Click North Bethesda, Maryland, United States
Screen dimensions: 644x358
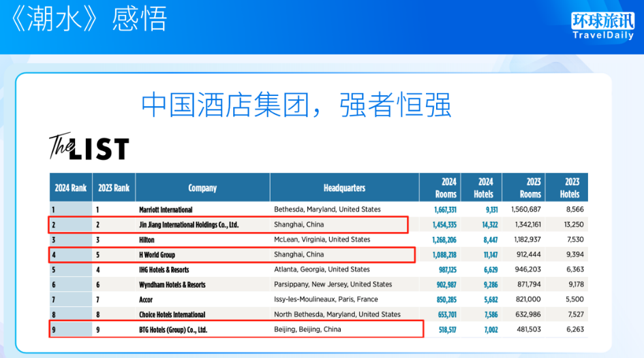coord(337,314)
